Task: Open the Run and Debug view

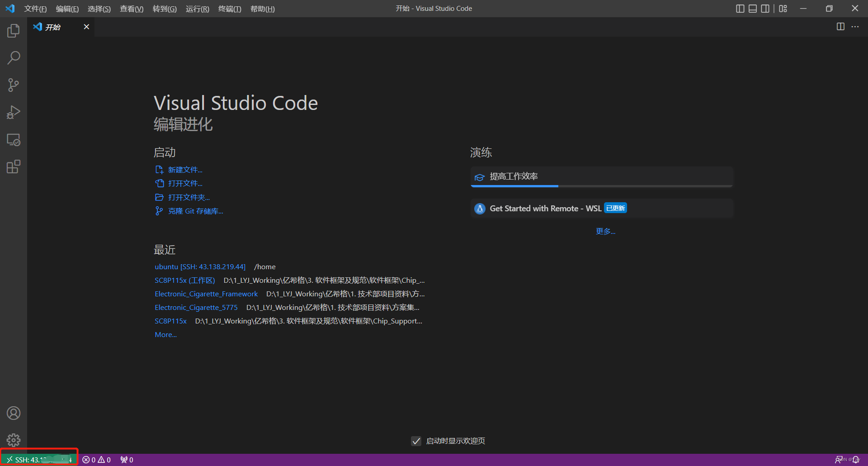Action: coord(14,112)
